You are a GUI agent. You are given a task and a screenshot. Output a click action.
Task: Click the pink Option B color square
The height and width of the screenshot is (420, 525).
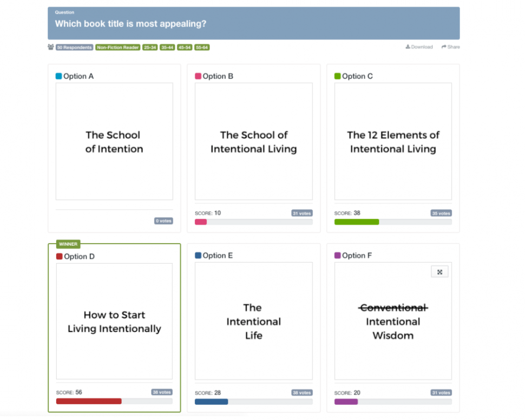click(198, 76)
